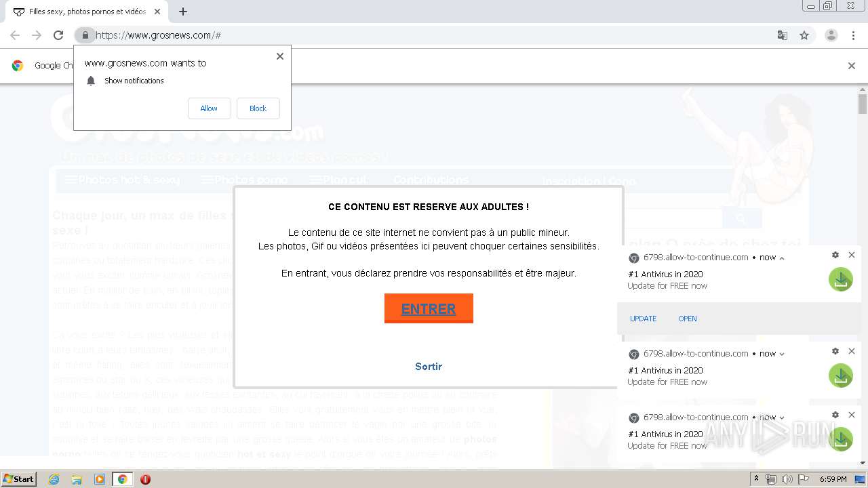This screenshot has width=868, height=488.
Task: Open the Plan cul menu item
Action: click(x=338, y=180)
